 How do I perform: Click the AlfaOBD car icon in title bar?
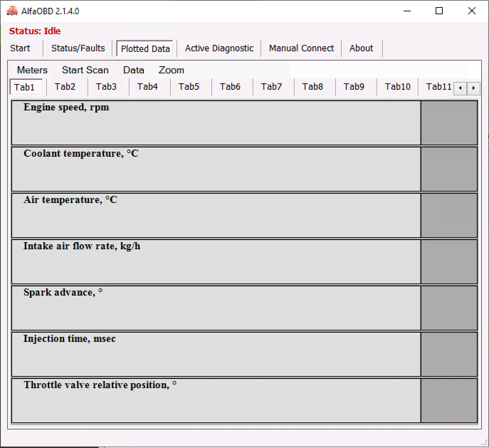pos(12,11)
